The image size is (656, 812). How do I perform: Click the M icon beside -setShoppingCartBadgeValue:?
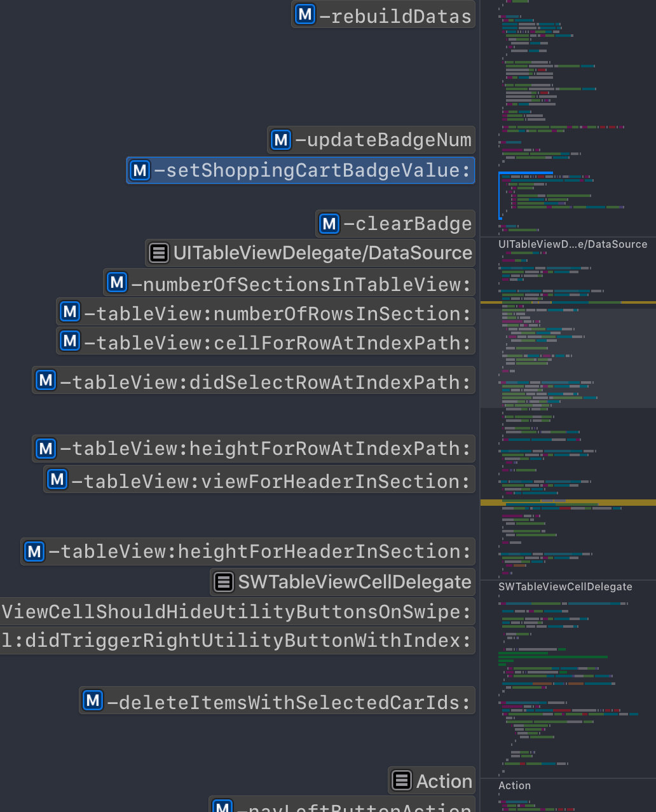pos(140,170)
